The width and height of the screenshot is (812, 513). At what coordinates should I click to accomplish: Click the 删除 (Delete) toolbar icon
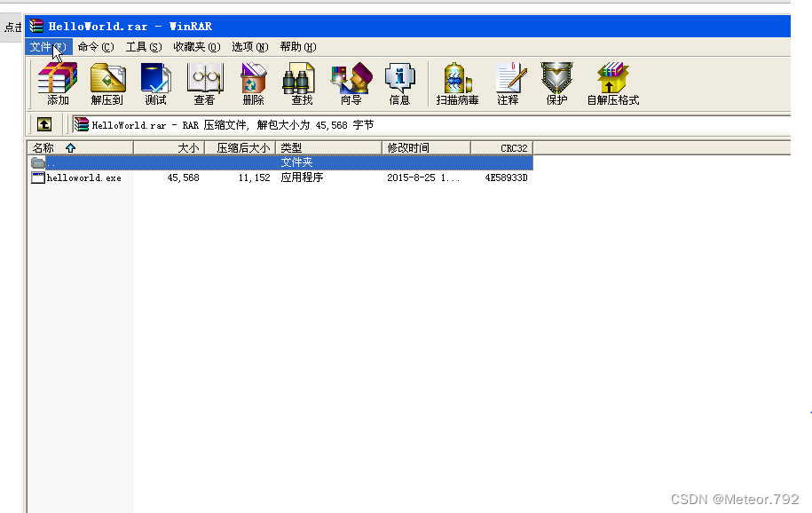pos(253,83)
